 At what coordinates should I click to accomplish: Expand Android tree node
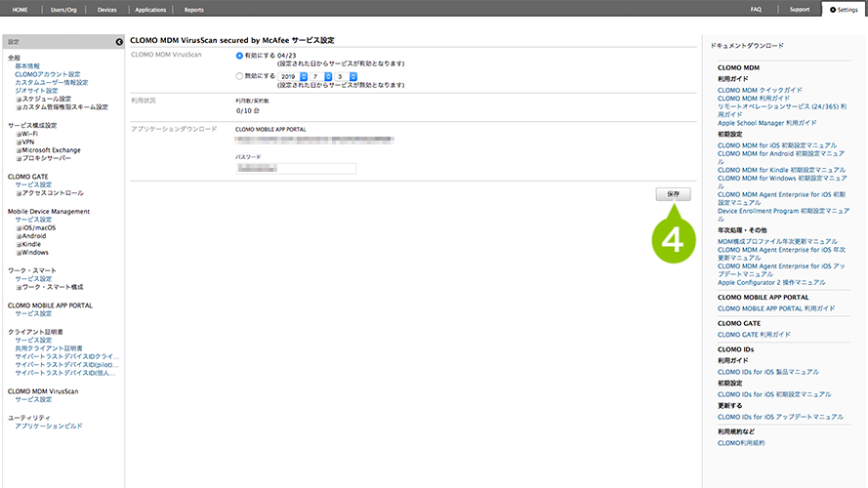[19, 236]
